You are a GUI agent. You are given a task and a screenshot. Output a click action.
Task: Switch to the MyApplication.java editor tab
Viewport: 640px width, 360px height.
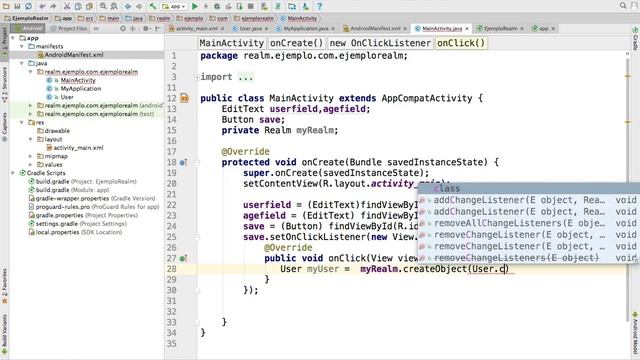305,29
